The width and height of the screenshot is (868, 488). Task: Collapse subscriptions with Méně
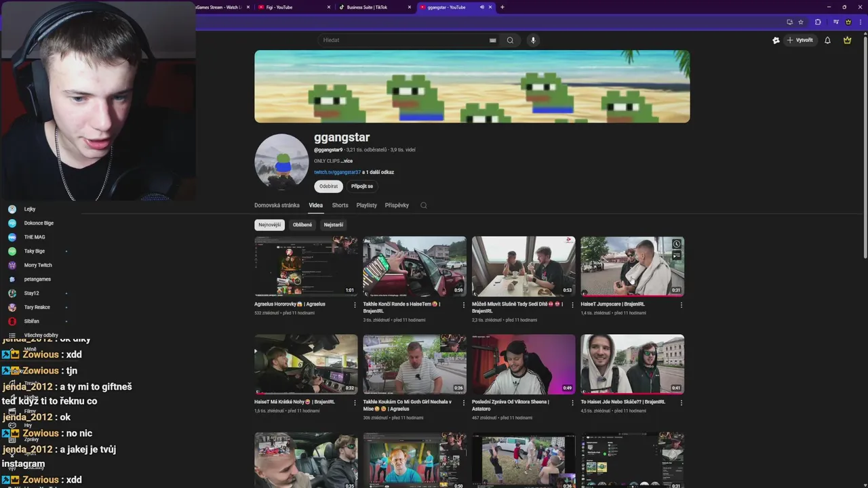click(x=30, y=349)
